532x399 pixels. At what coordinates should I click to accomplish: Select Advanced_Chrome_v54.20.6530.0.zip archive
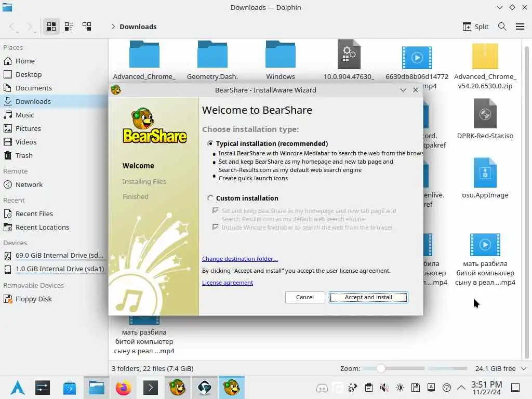(x=485, y=65)
